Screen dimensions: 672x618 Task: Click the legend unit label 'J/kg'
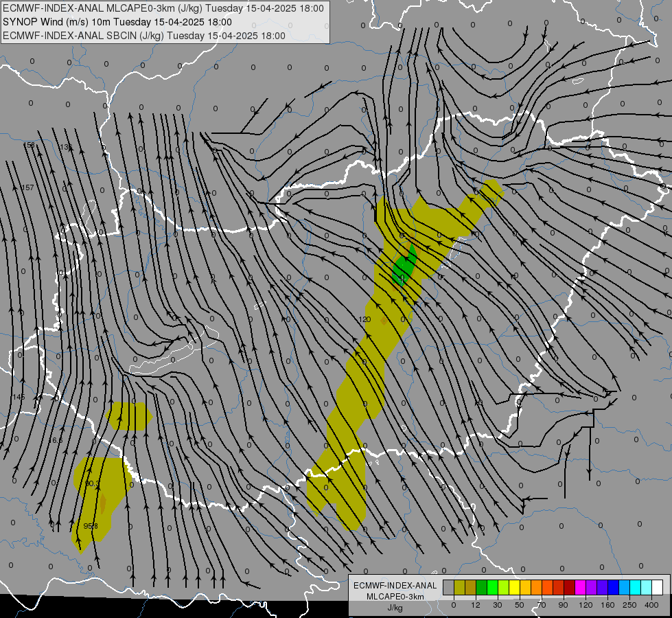[395, 608]
